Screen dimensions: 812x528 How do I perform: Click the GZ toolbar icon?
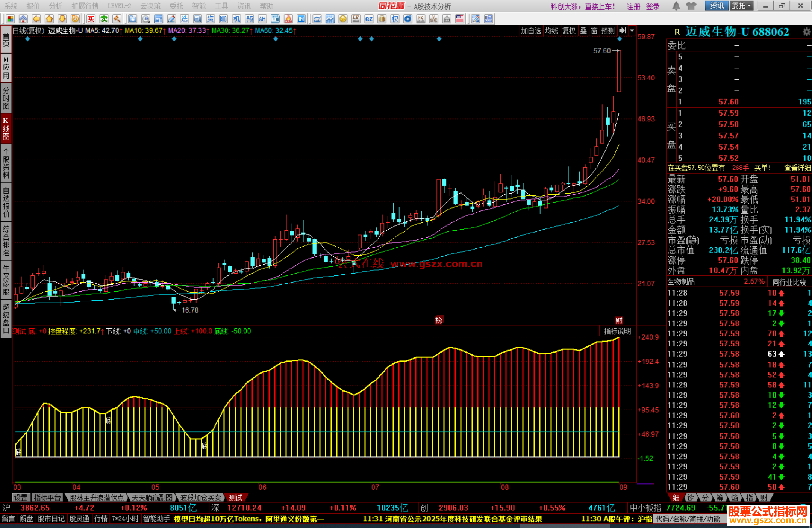(x=369, y=19)
